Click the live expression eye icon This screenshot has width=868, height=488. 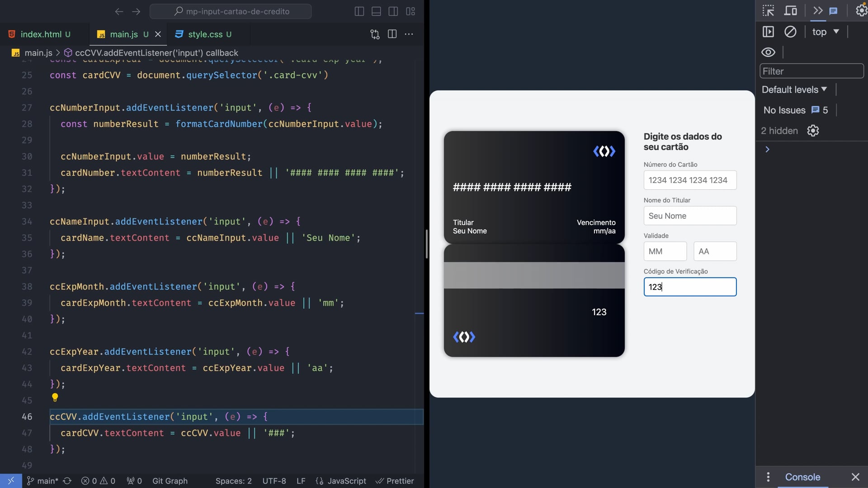click(x=768, y=52)
